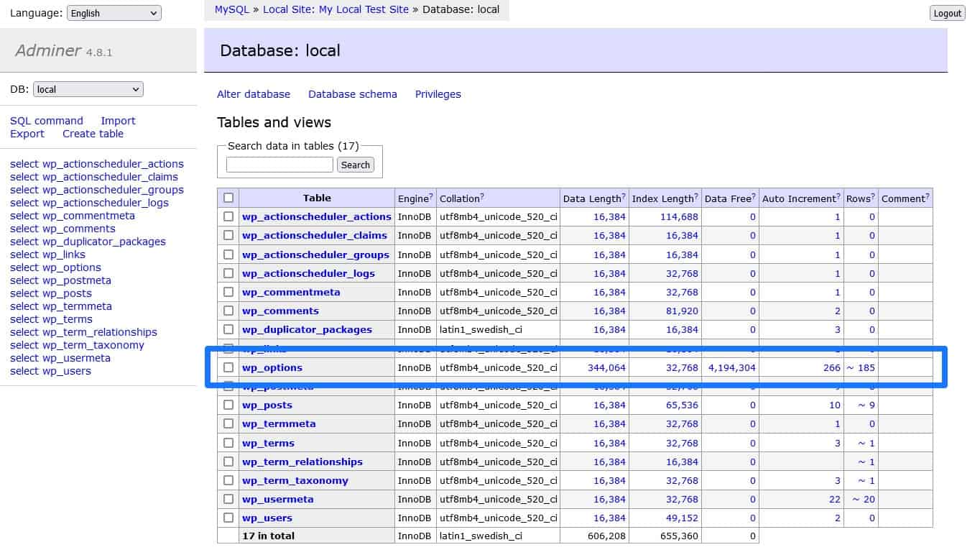The width and height of the screenshot is (980, 555).
Task: Open wp_term_taxonomy table in the main list
Action: [x=295, y=480]
